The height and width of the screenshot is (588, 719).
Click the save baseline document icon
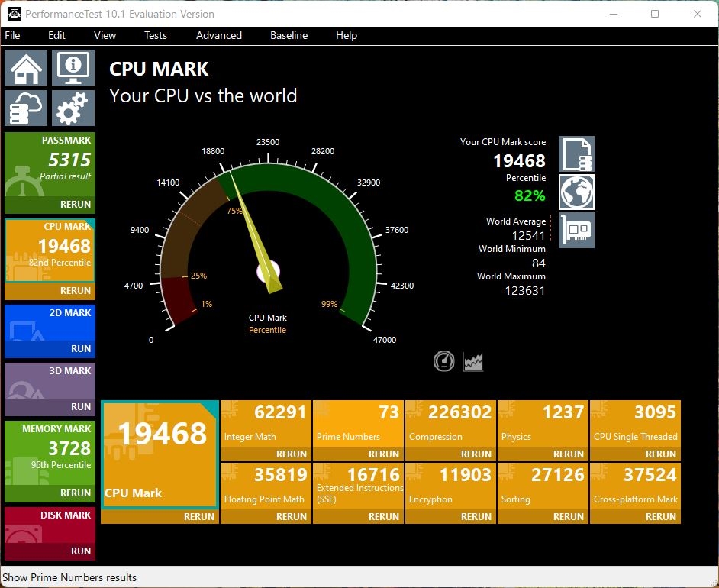pyautogui.click(x=577, y=154)
